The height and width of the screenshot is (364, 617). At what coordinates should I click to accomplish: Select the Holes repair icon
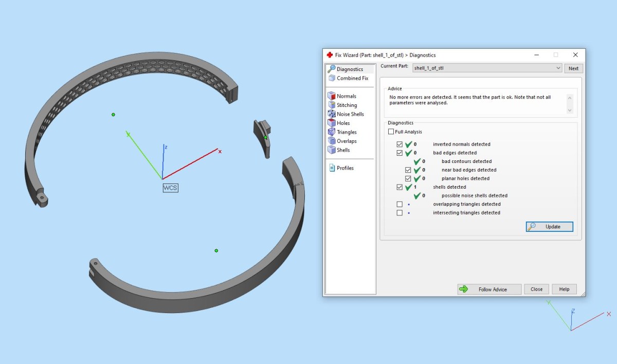click(332, 123)
